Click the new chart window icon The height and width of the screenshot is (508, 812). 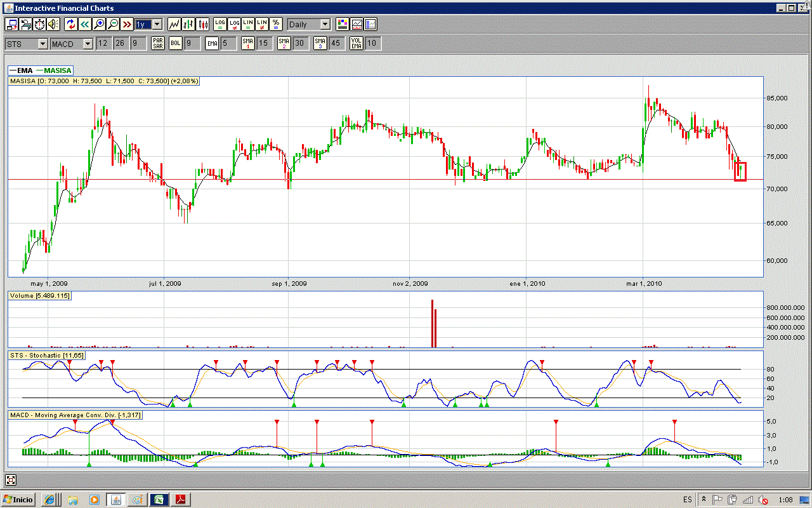11,24
